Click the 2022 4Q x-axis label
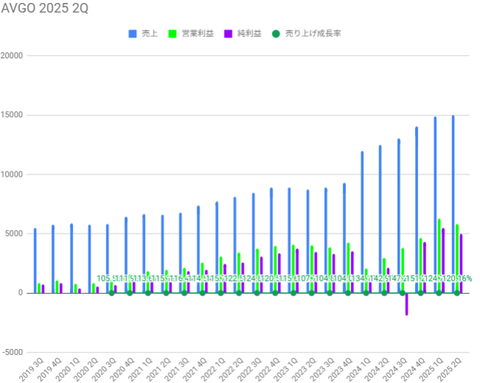This screenshot has width=480, height=383. tap(267, 369)
